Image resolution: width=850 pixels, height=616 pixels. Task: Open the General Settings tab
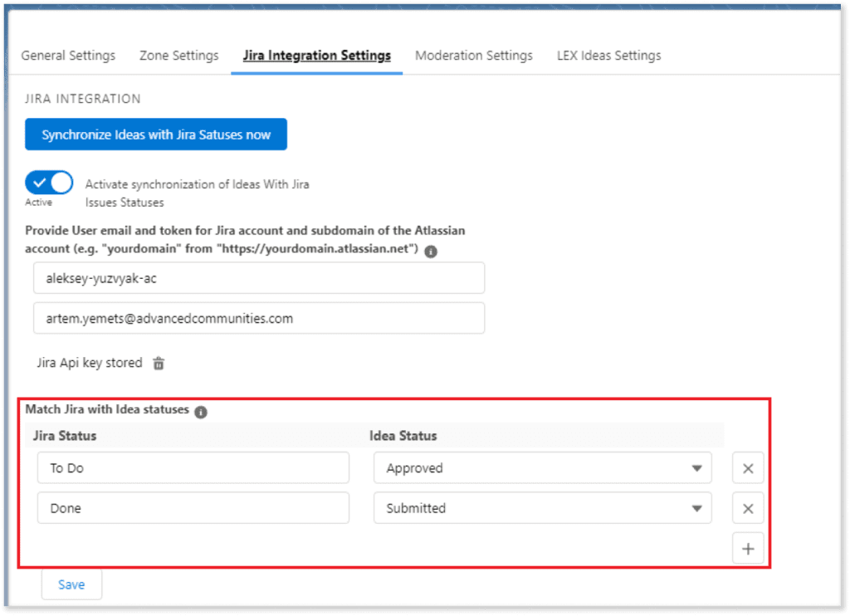[68, 56]
